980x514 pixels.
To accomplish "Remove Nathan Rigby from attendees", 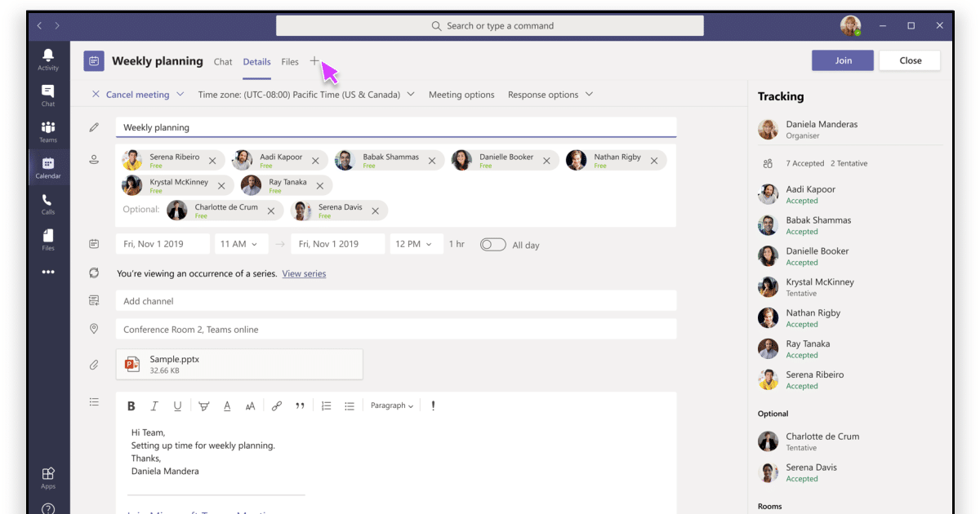I will (654, 162).
